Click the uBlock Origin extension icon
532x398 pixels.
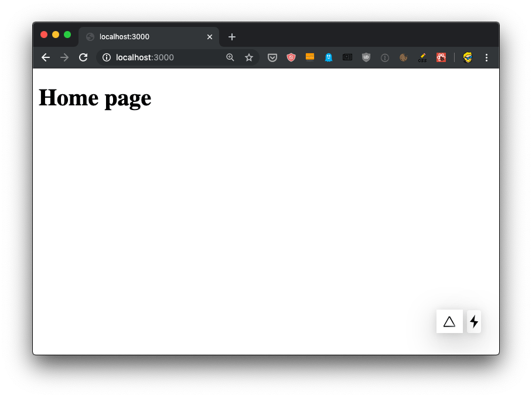[366, 57]
